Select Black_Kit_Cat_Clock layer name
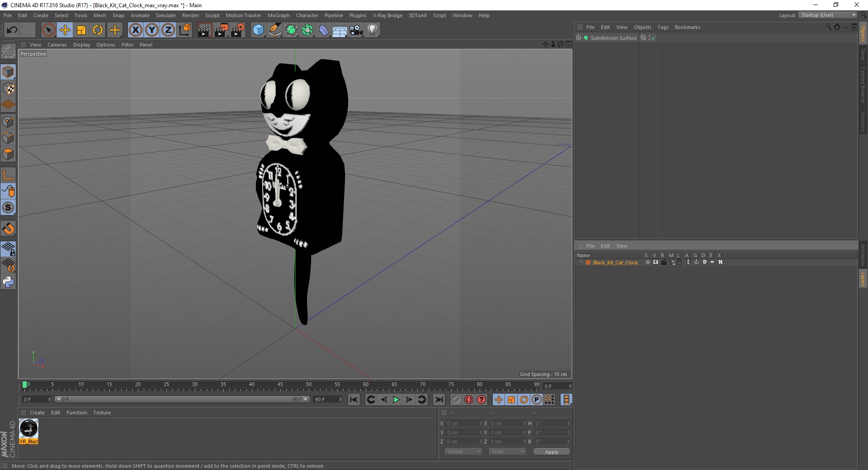The height and width of the screenshot is (470, 868). tap(615, 263)
